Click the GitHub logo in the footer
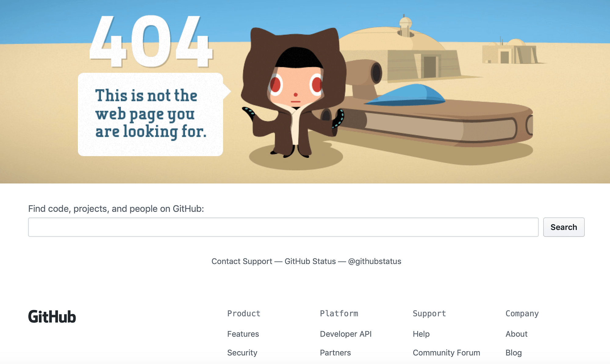610x364 pixels. pyautogui.click(x=52, y=316)
